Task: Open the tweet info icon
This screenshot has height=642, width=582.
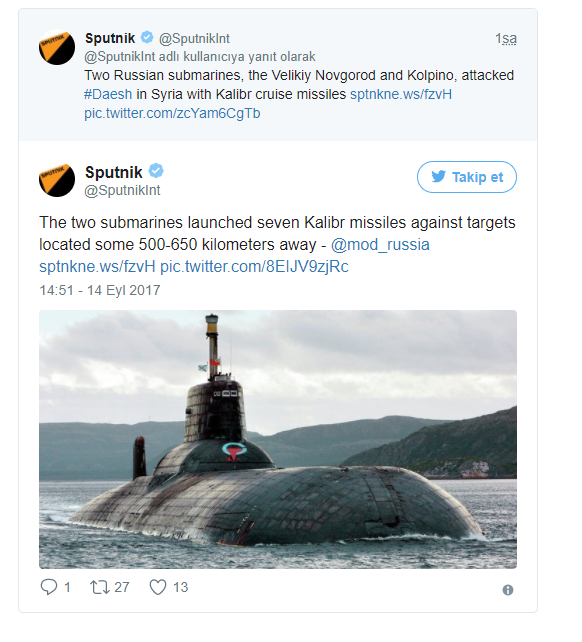Action: [x=507, y=590]
